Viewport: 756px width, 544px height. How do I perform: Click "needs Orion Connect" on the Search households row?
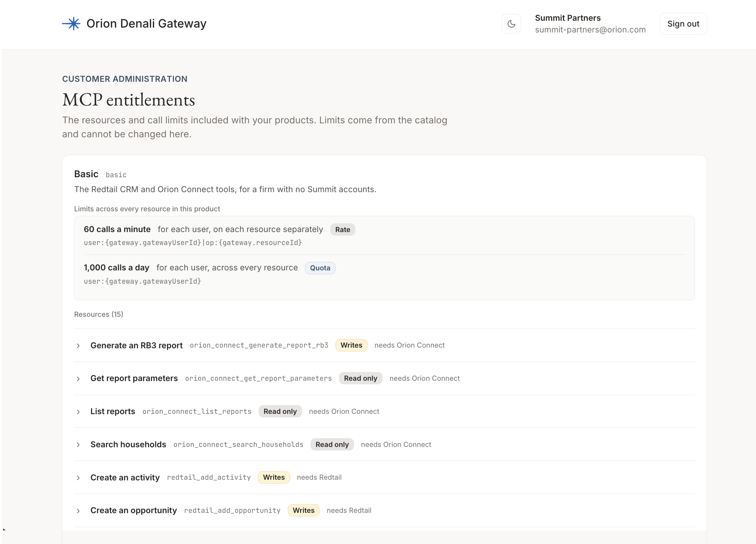pos(396,444)
